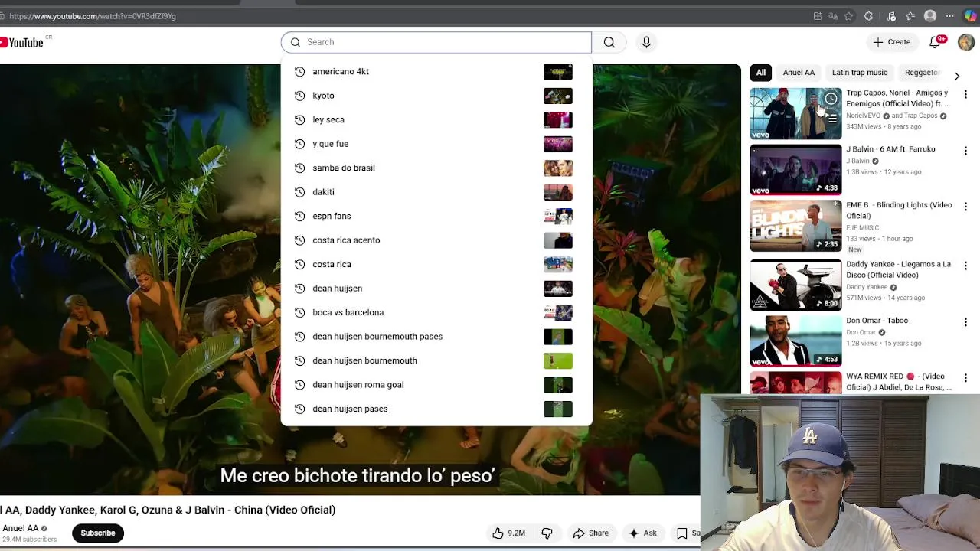This screenshot has height=551, width=980.
Task: Show more category chips with arrow
Action: [956, 76]
